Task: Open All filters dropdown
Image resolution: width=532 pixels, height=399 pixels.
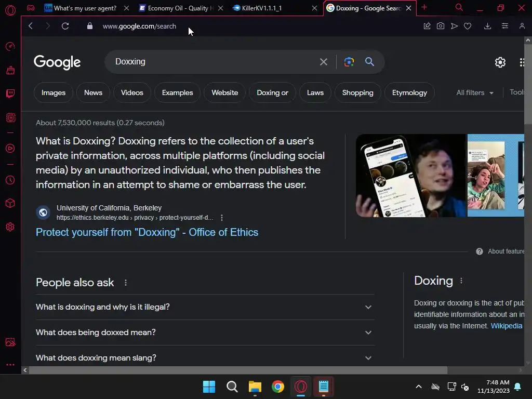Action: (x=475, y=92)
